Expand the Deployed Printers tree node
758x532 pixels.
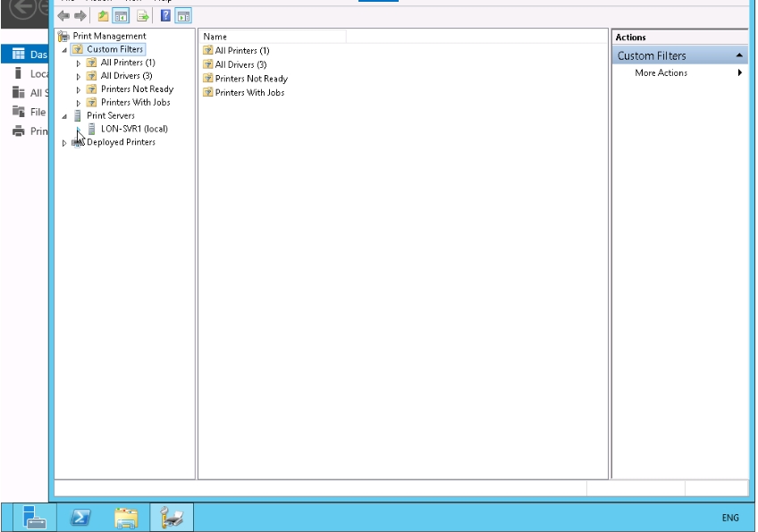(64, 143)
